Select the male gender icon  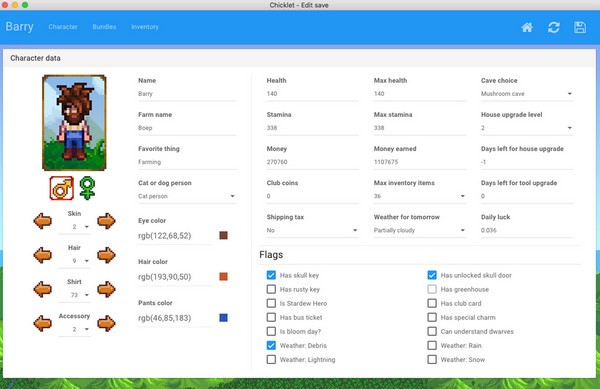click(62, 188)
